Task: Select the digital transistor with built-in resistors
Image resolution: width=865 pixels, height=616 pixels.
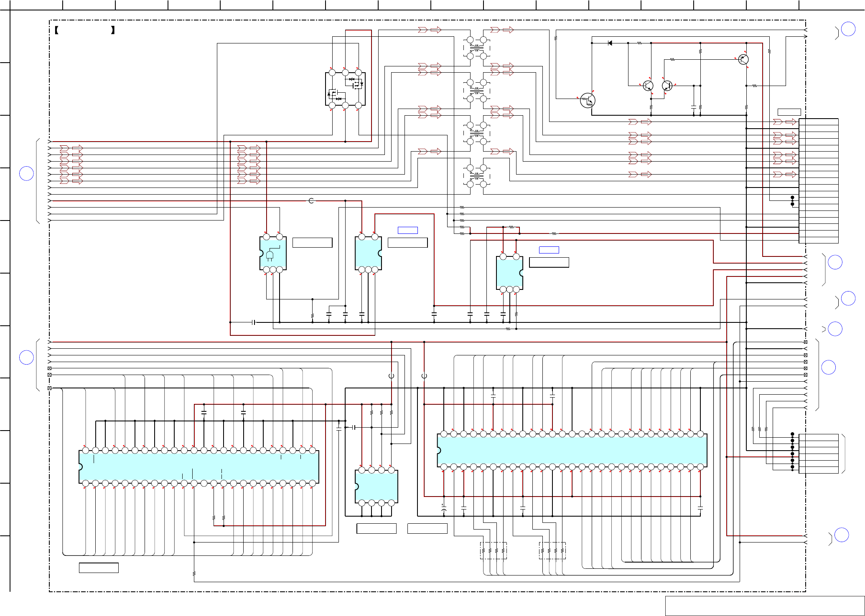Action: (588, 101)
